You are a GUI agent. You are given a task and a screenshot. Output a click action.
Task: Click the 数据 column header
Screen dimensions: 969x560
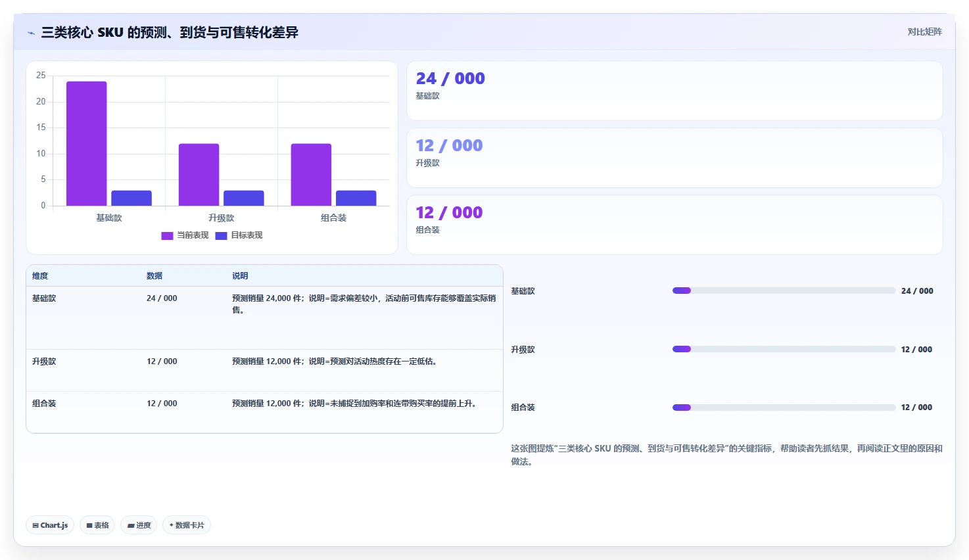pos(154,276)
